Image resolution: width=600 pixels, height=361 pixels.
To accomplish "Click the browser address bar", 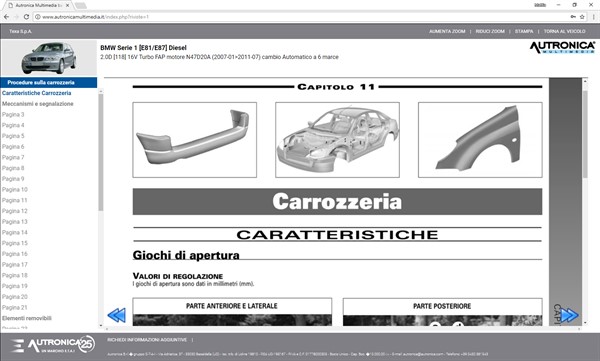I will [298, 17].
